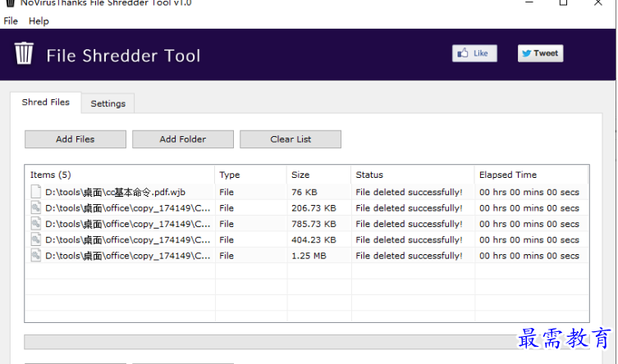Click the elapsed time of the 1.25 MB row
618x364 pixels.
529,256
